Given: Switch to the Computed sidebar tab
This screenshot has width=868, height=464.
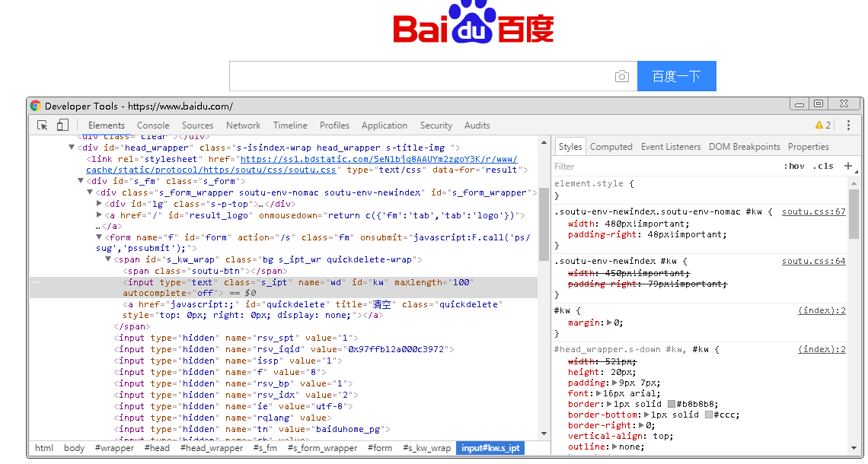Looking at the screenshot, I should 611,147.
